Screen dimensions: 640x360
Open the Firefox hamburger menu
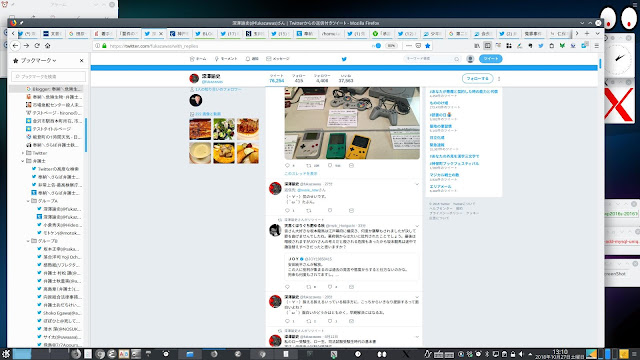[x=597, y=46]
